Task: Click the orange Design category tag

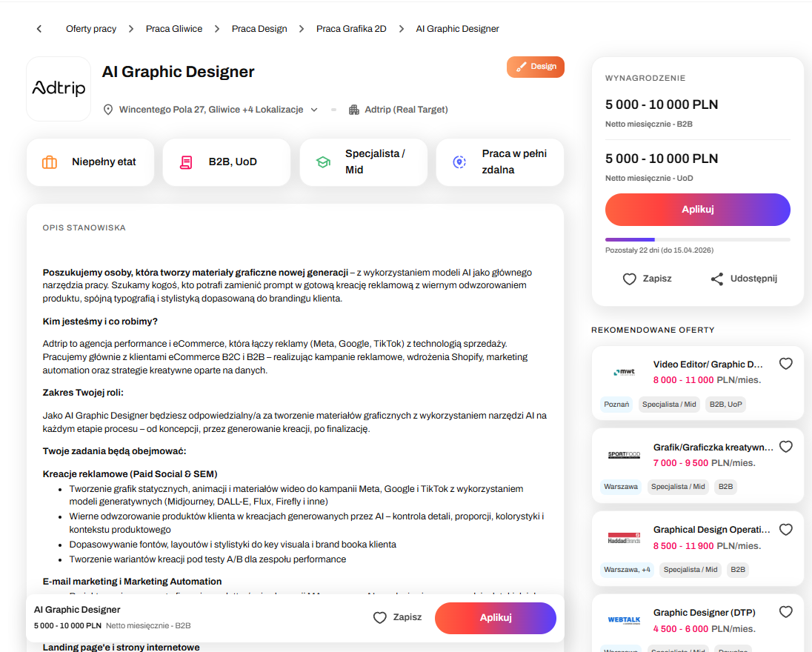Action: pos(536,67)
